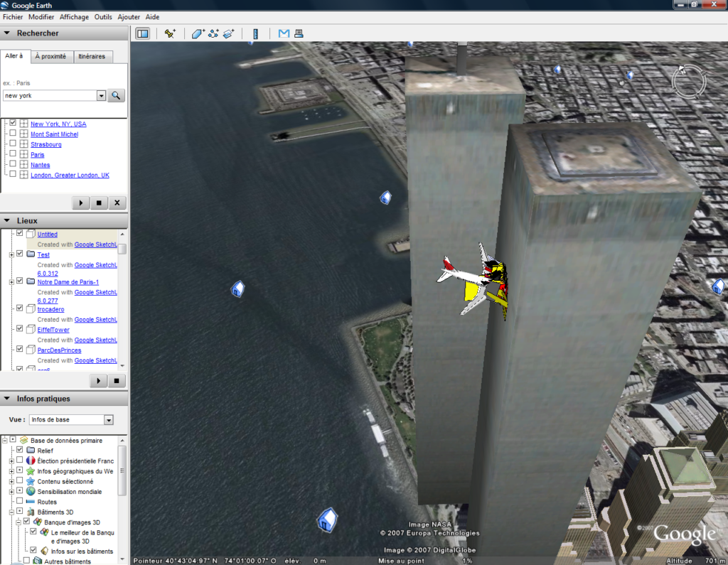The width and height of the screenshot is (728, 565).
Task: Click the scroll-down arrow of the layers list
Action: click(x=122, y=559)
